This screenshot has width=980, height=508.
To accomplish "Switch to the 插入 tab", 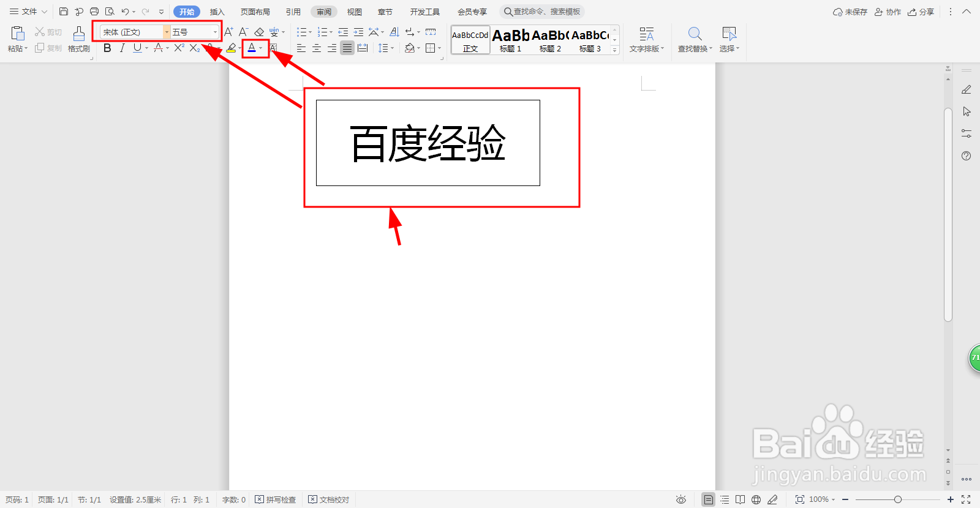I will pos(217,12).
